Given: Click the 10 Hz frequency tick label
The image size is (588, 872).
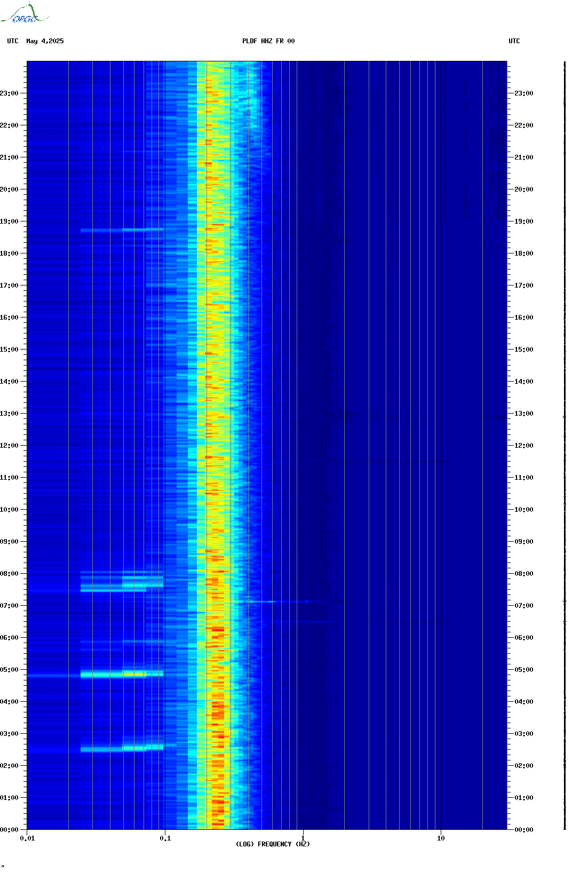Looking at the screenshot, I should [441, 838].
